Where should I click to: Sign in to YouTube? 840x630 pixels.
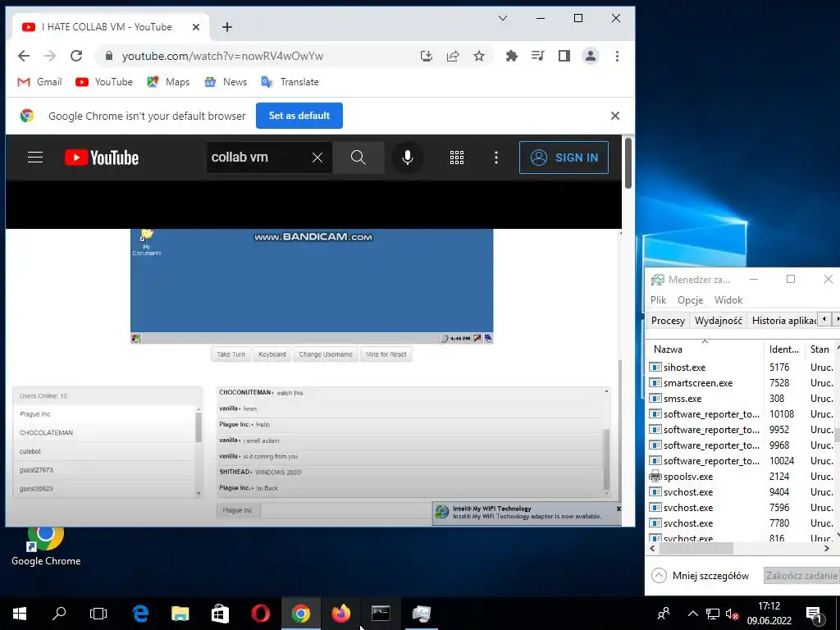coord(564,157)
